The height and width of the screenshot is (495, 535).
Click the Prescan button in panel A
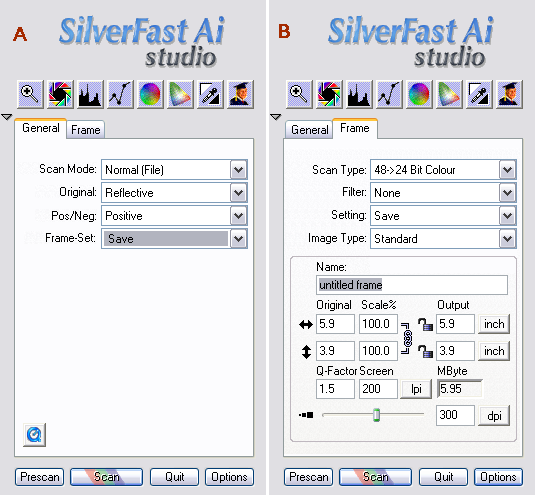click(x=40, y=477)
